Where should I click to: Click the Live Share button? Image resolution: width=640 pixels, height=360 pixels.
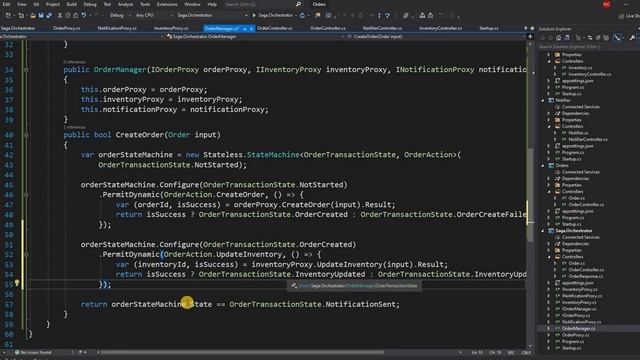[629, 16]
